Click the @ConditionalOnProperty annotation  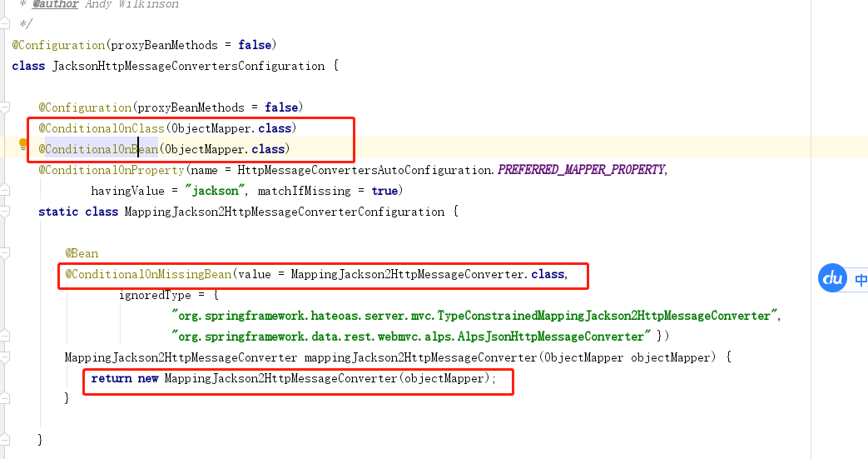coord(112,170)
